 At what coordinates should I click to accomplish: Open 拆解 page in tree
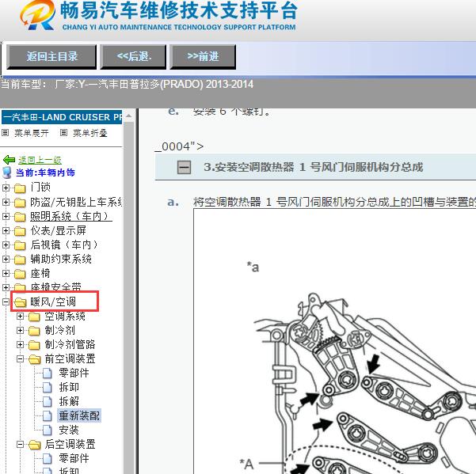(x=69, y=401)
